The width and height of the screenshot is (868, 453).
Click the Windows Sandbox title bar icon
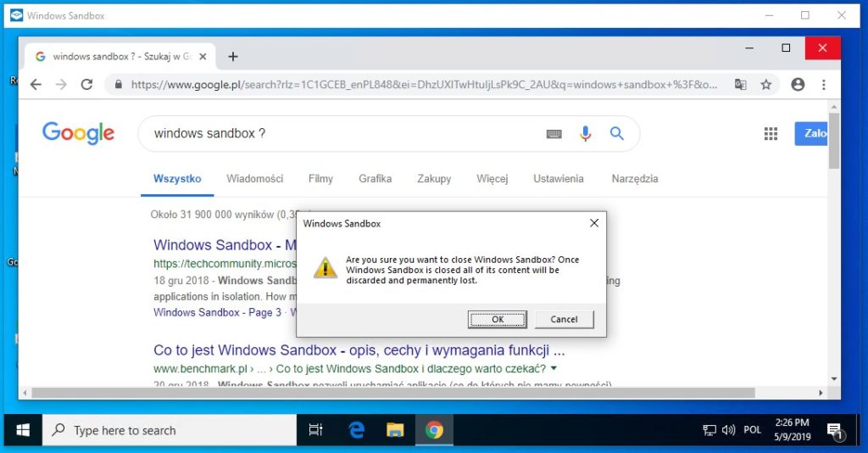[x=17, y=15]
